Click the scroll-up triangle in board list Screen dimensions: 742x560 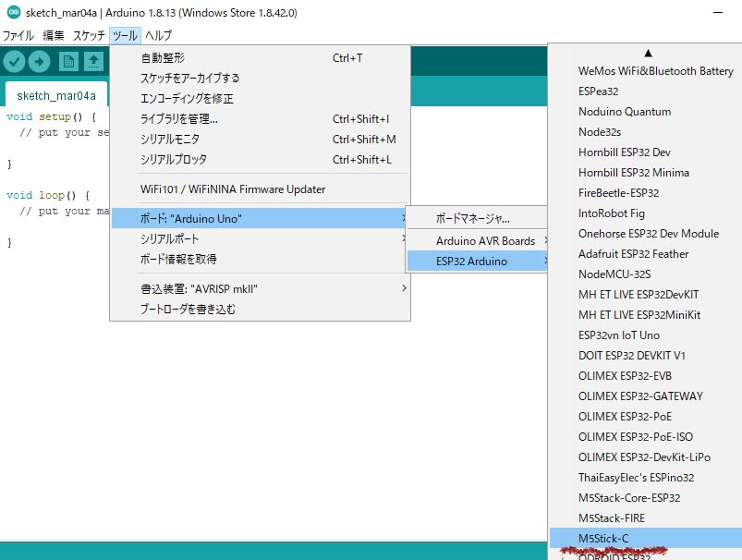[x=648, y=53]
